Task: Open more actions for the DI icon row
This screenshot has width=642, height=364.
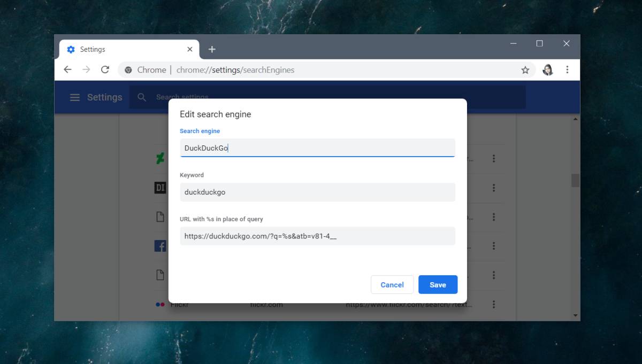Action: [493, 188]
